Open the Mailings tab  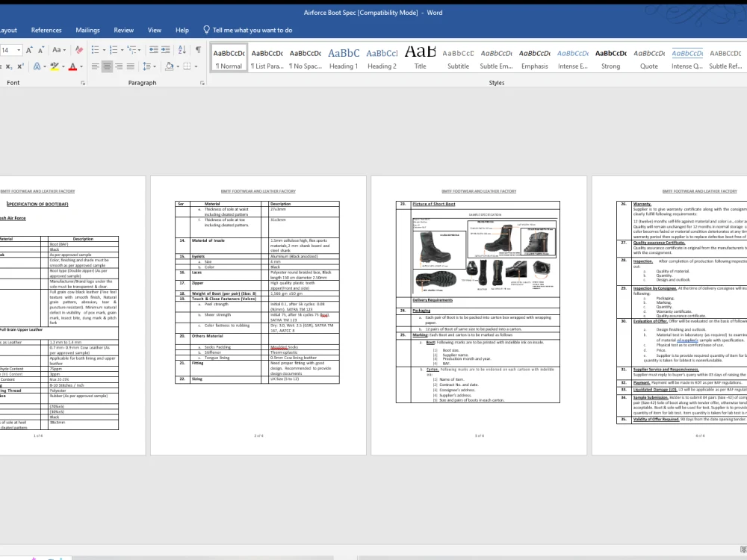[x=87, y=30]
